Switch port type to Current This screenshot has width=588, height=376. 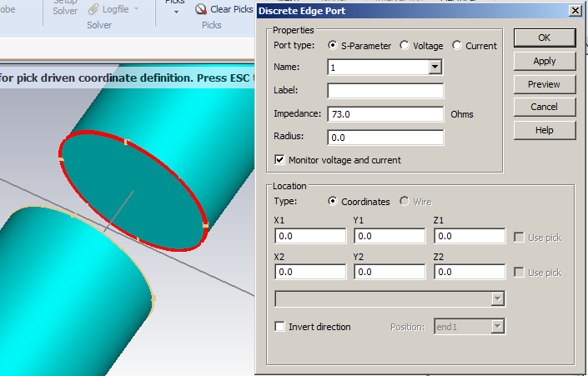coord(457,46)
